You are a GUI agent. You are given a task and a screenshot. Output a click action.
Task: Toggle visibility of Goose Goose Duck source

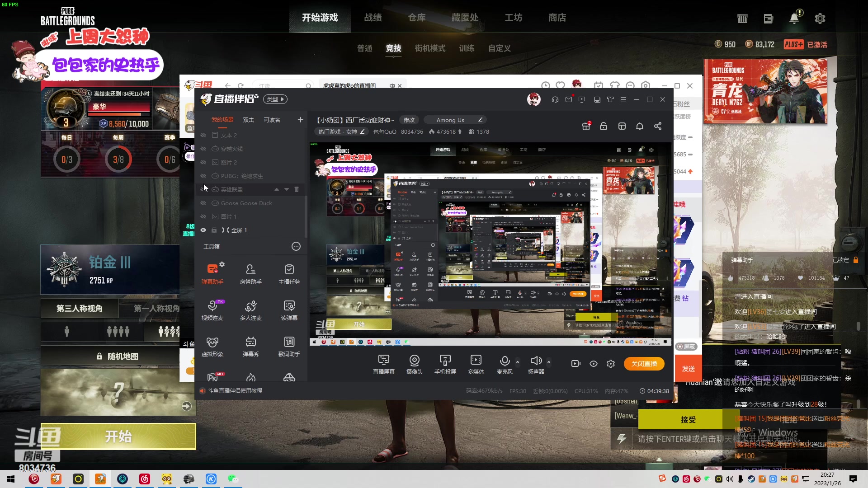point(203,203)
